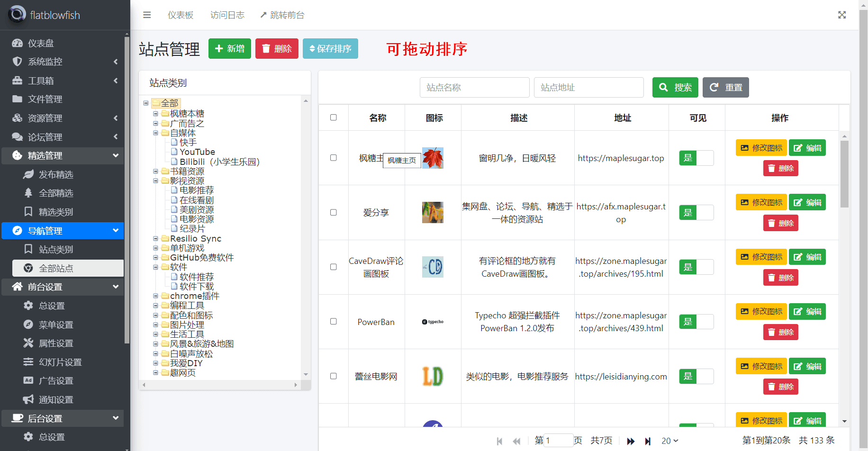The image size is (868, 451).
Task: Collapse the 前台设置 sidebar section
Action: tap(63, 287)
